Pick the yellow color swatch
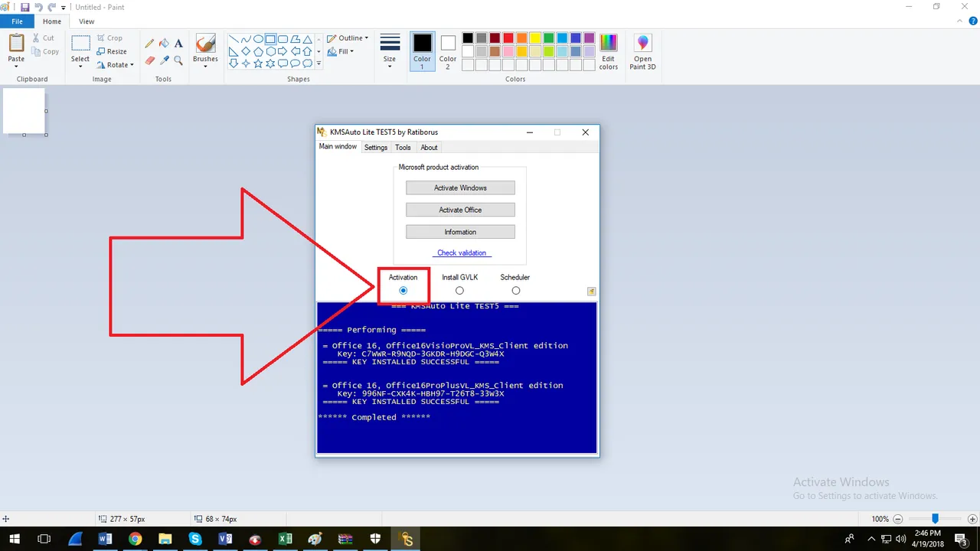 [x=535, y=38]
